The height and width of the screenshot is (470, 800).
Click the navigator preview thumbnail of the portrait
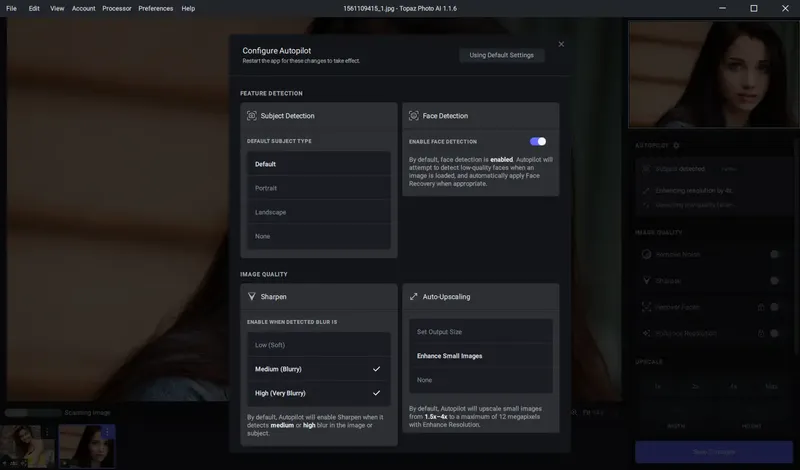pos(713,74)
